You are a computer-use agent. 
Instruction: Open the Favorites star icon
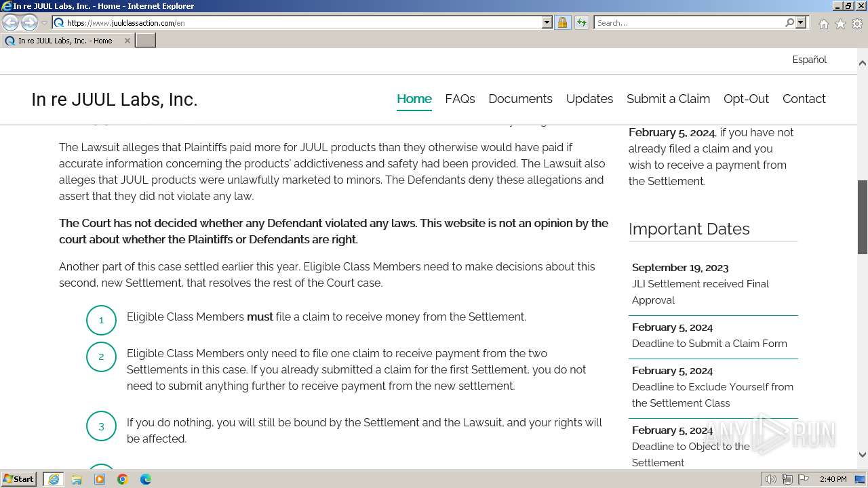840,24
